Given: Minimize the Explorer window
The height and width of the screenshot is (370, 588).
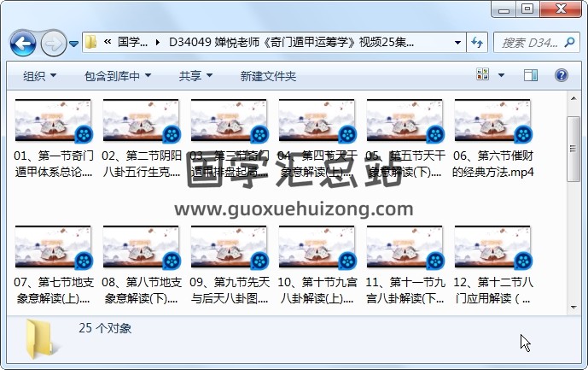Looking at the screenshot, I should point(504,9).
